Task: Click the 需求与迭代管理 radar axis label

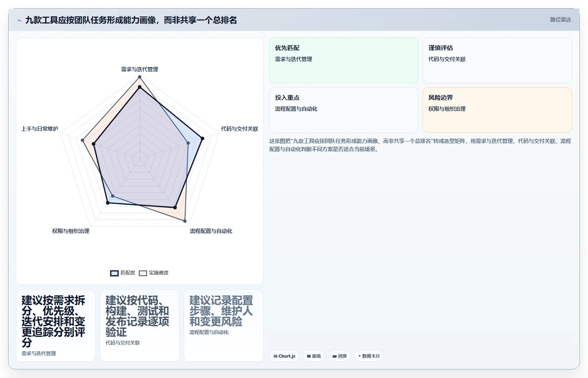Action: (x=140, y=69)
